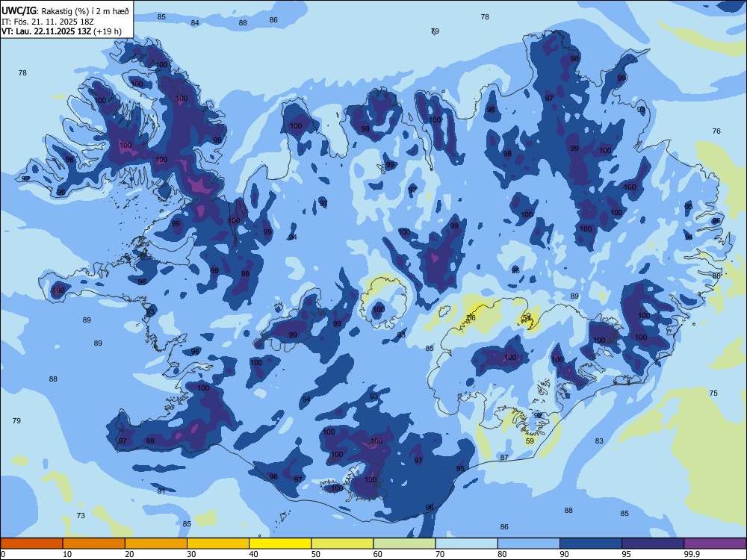
Task: Click the amber 30–40 legend swatch
Action: 218,544
